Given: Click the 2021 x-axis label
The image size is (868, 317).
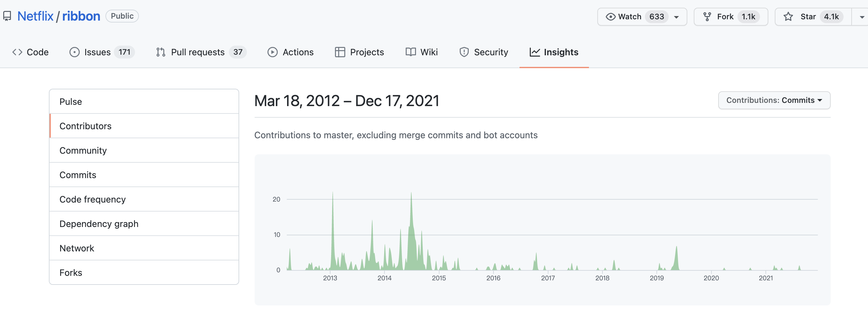Looking at the screenshot, I should tap(765, 278).
